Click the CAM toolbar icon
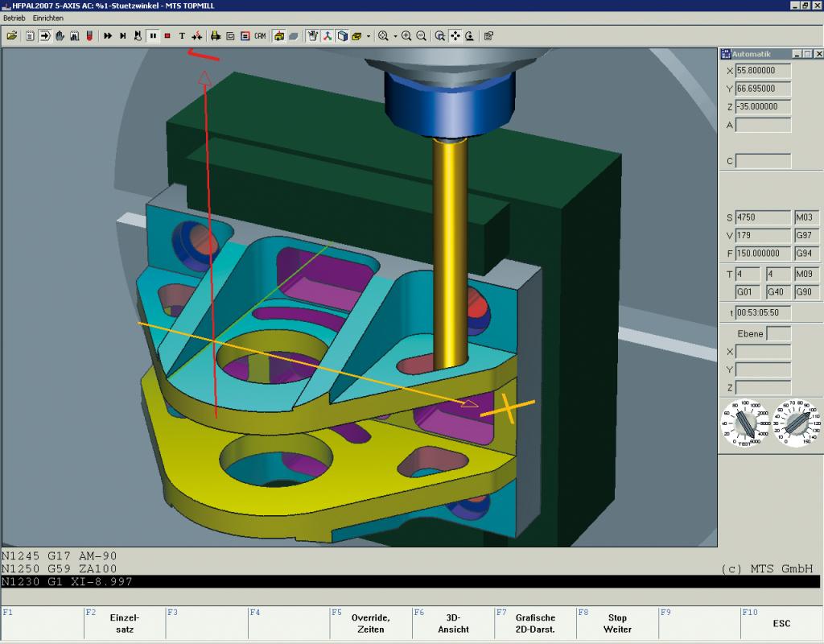824x644 pixels. click(260, 35)
